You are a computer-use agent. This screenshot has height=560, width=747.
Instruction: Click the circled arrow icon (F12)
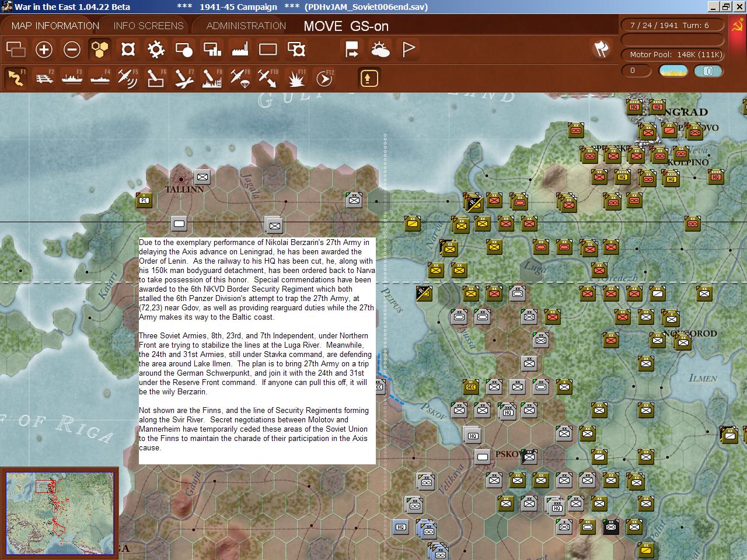(324, 78)
